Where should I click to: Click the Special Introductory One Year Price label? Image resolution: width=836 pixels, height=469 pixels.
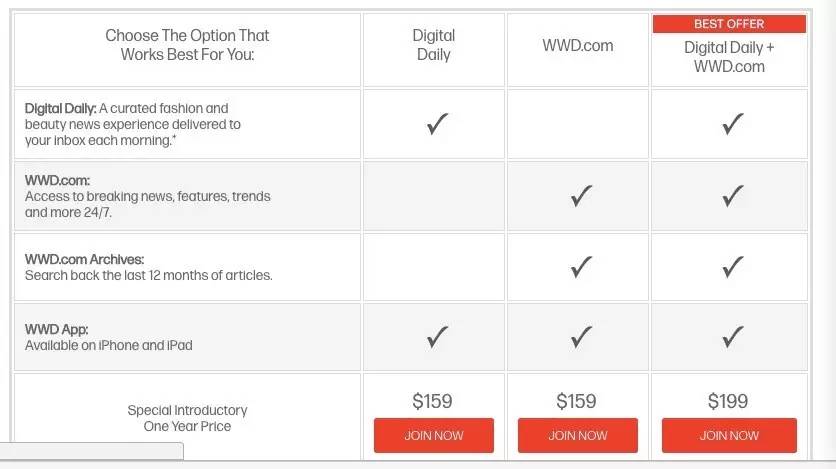click(x=187, y=418)
